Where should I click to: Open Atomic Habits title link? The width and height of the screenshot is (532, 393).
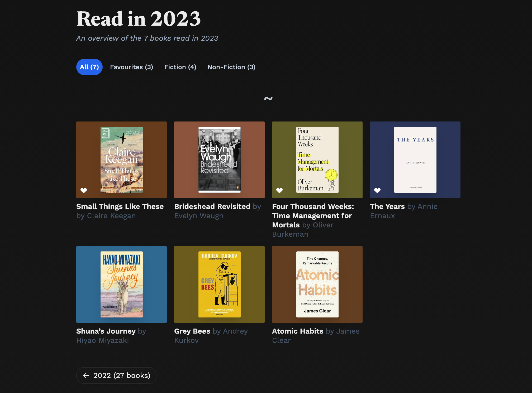298,331
